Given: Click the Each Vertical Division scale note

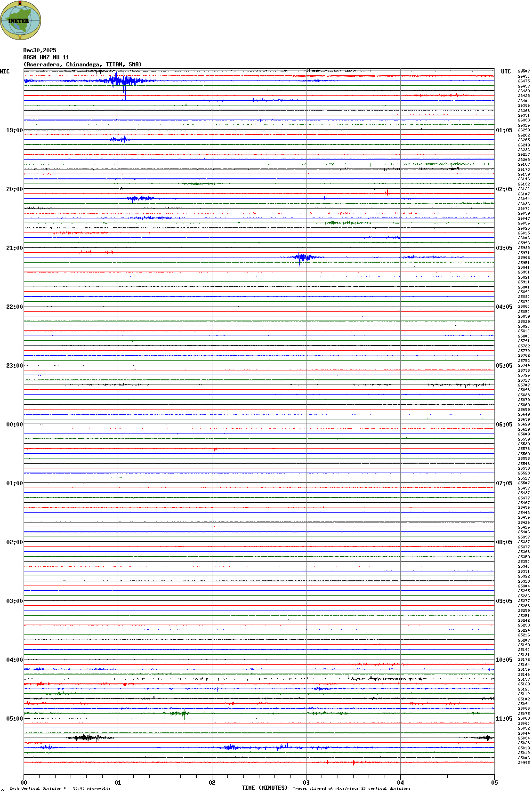Looking at the screenshot, I should point(60,788).
